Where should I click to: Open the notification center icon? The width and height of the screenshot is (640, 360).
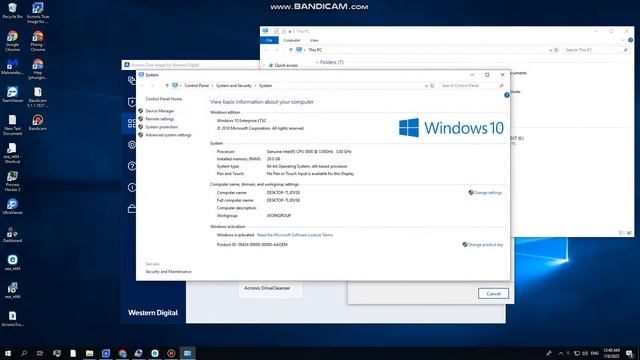coord(629,353)
